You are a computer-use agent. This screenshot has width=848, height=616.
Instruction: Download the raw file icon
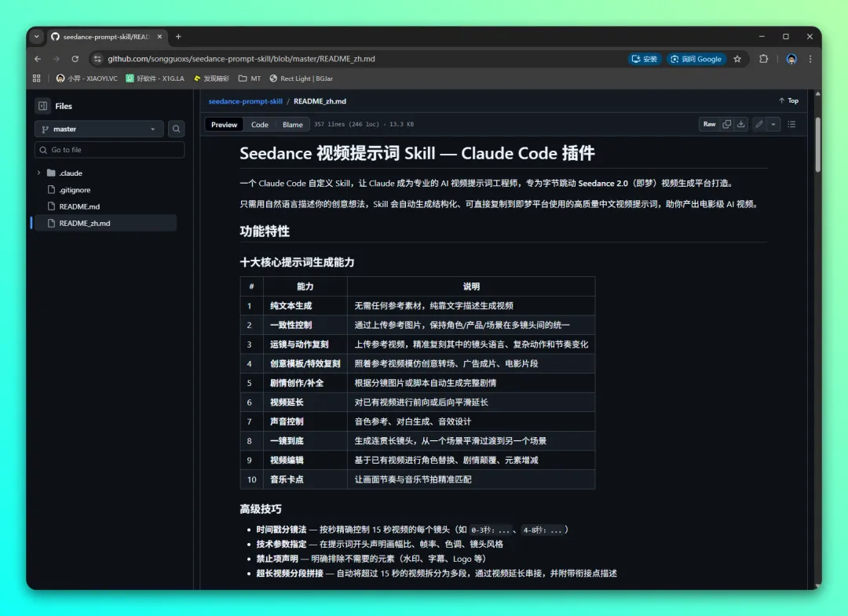(741, 124)
